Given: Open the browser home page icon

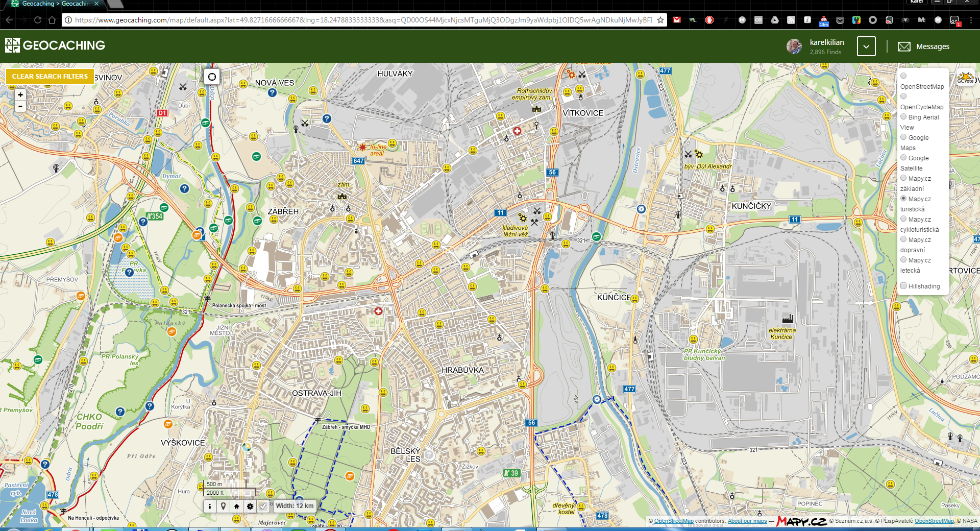Looking at the screenshot, I should click(52, 20).
